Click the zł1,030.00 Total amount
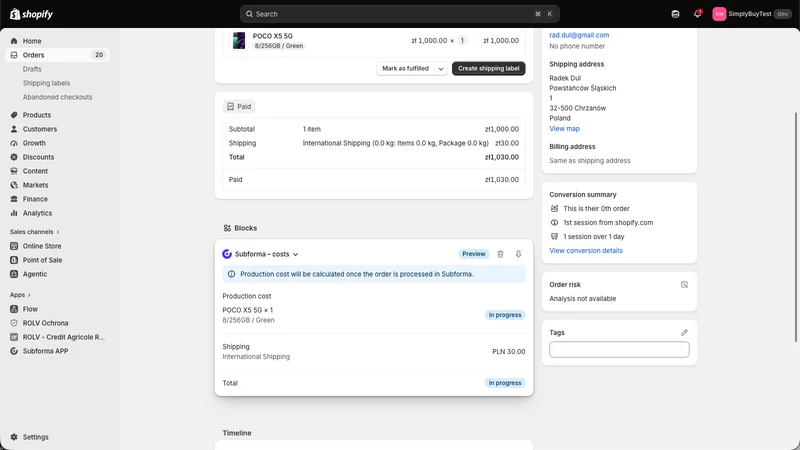This screenshot has width=800, height=450. tap(502, 157)
